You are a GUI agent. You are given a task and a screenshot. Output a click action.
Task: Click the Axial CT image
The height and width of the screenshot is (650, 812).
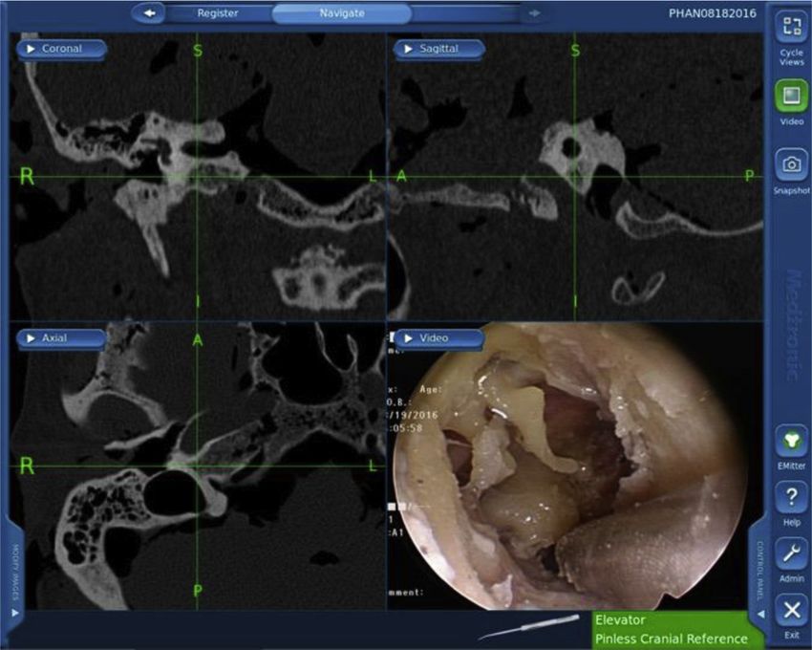point(198,466)
